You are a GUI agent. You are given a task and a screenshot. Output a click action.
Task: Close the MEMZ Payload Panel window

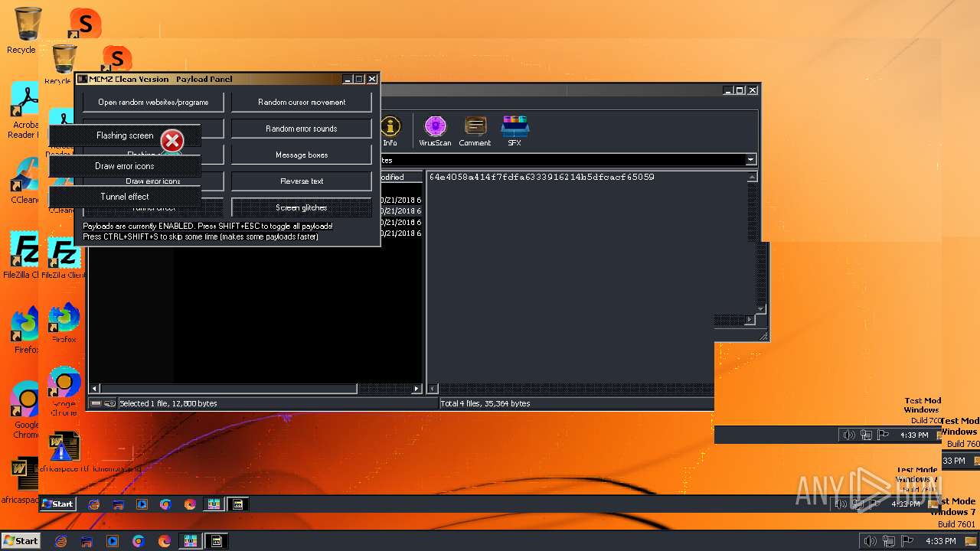372,79
